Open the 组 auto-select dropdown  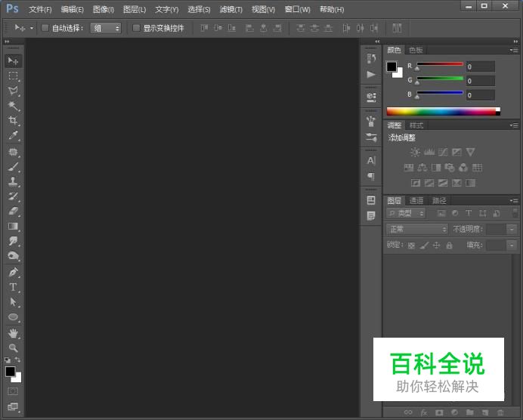pyautogui.click(x=106, y=28)
